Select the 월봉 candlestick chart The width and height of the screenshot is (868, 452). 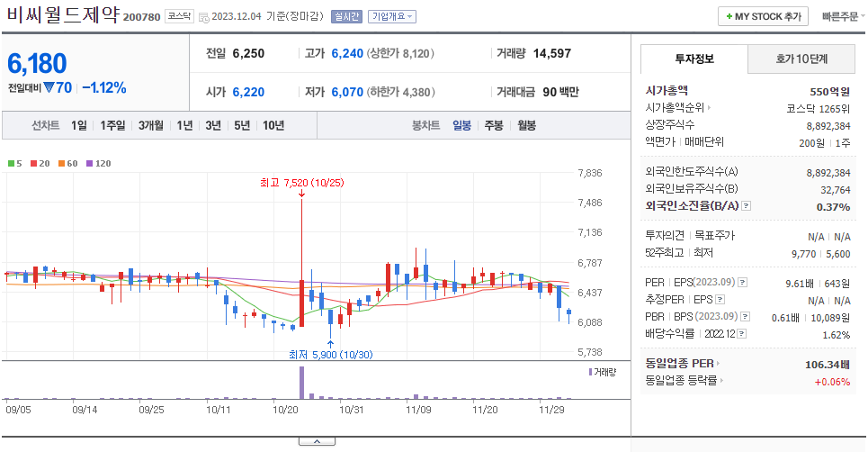tap(526, 126)
